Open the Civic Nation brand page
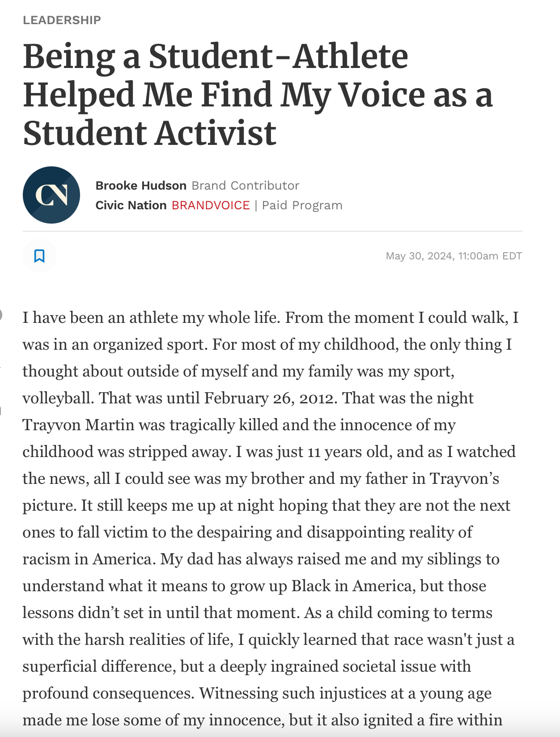 [131, 205]
